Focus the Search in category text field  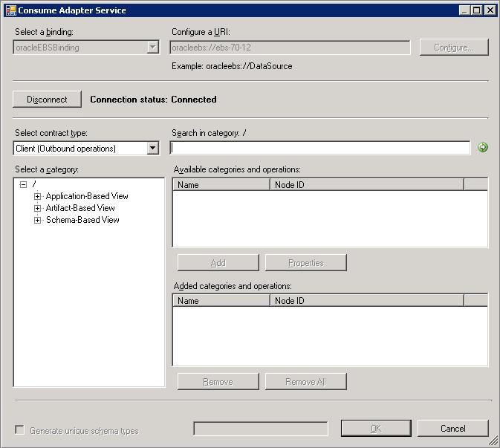click(320, 148)
